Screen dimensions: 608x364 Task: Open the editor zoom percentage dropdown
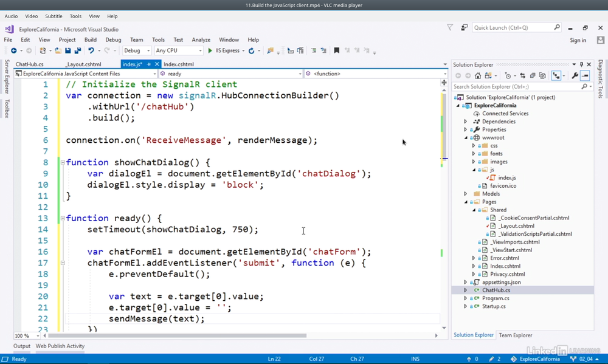pyautogui.click(x=27, y=335)
